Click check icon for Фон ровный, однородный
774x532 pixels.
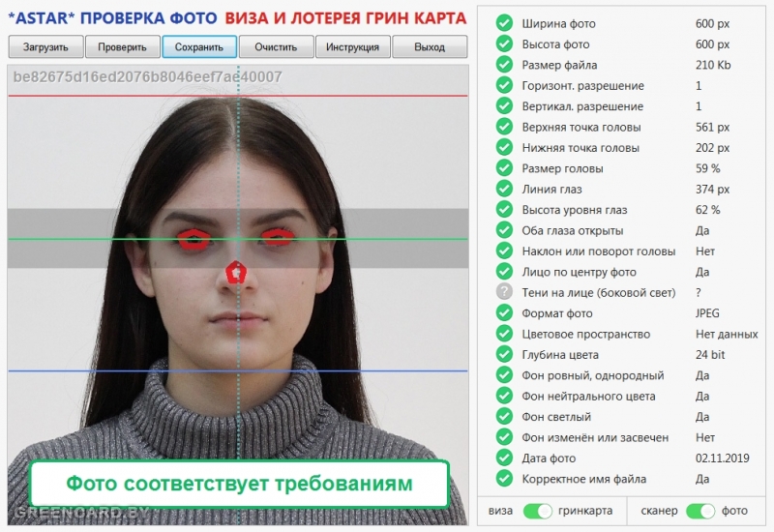point(504,375)
